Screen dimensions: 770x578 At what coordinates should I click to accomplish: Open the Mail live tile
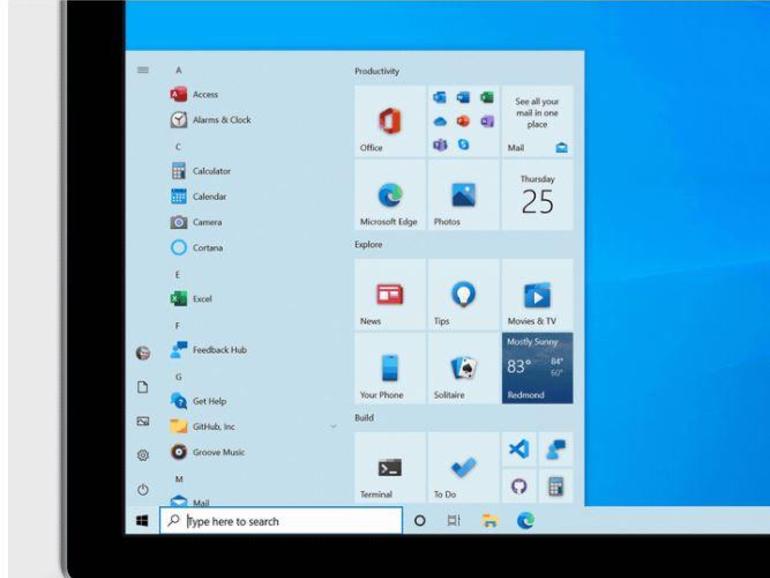pyautogui.click(x=537, y=121)
